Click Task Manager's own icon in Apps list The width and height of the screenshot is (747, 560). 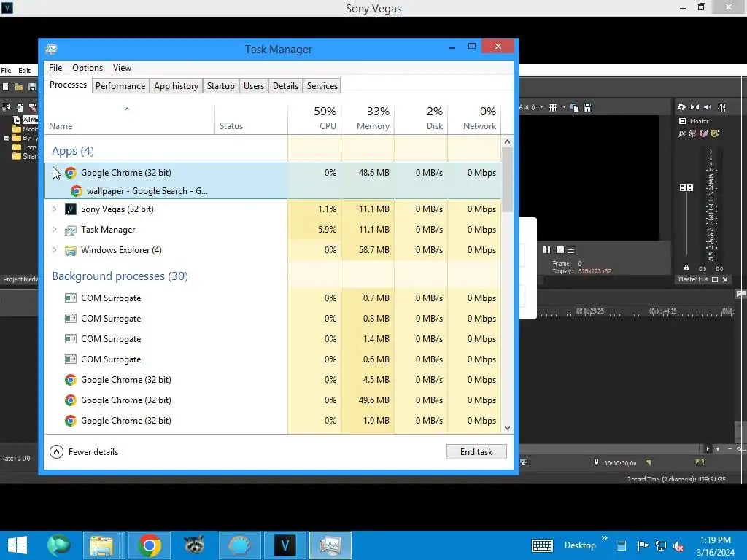pos(71,230)
